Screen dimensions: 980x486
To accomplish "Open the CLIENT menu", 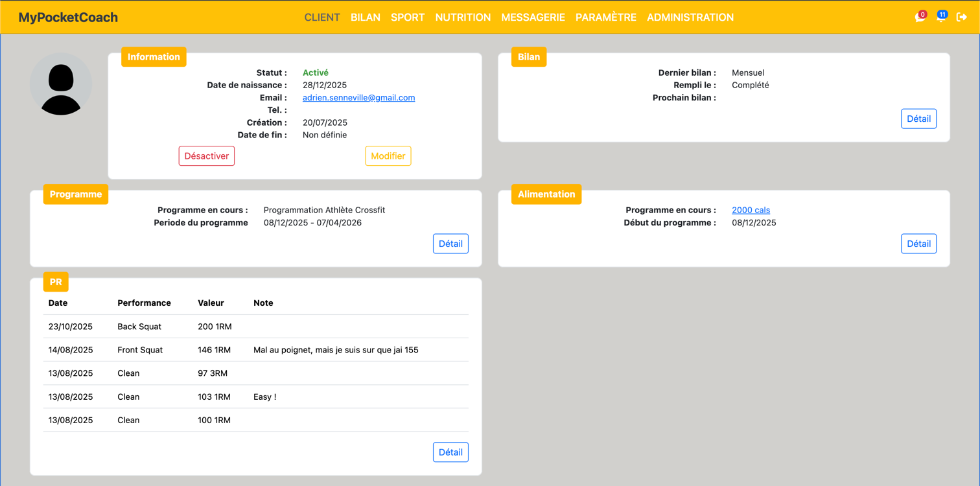I will click(322, 17).
